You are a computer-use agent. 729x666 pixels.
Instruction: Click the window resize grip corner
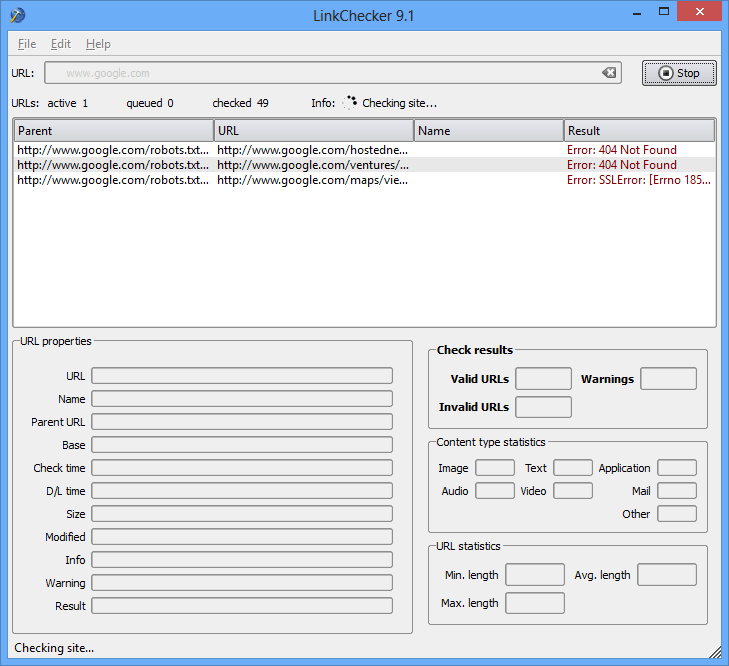[715, 652]
